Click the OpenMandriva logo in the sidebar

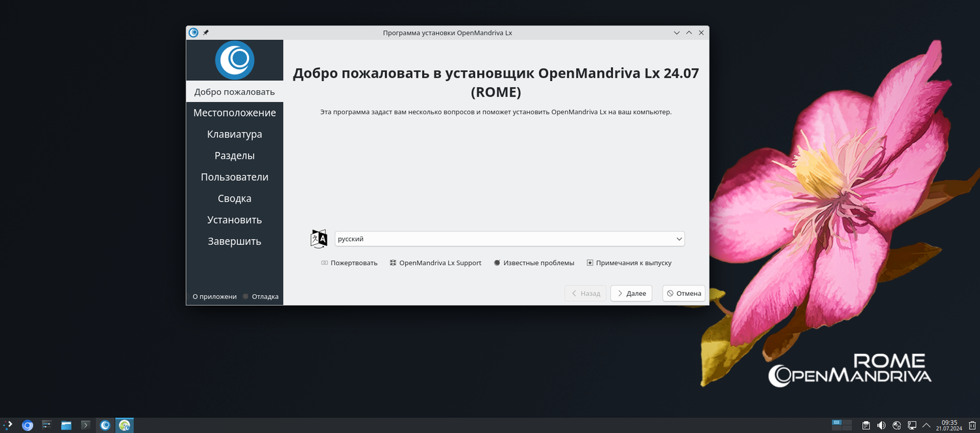click(235, 60)
